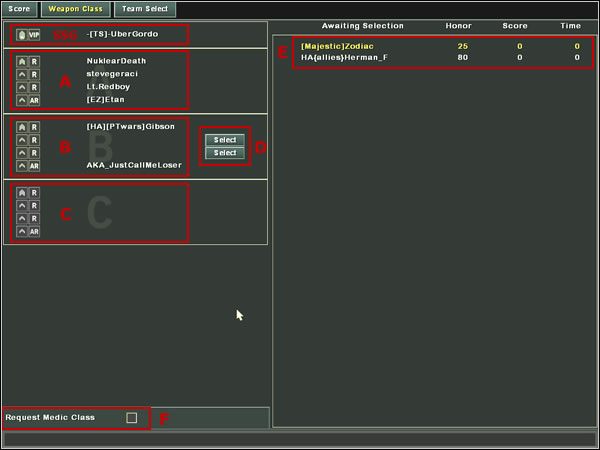Image resolution: width=600 pixels, height=450 pixels.
Task: Click the R icon beside [HA][PTwars]Gibson
Action: (34, 127)
